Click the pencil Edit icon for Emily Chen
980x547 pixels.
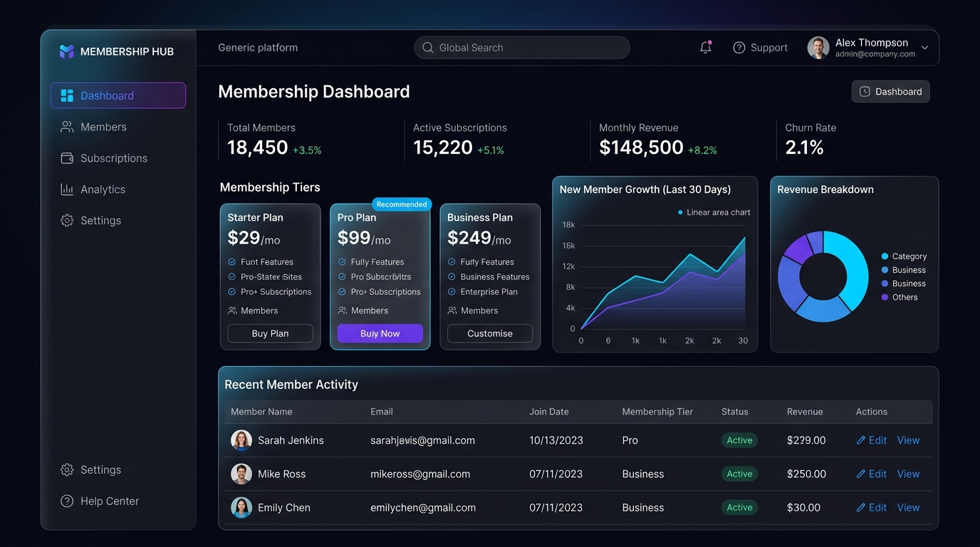click(861, 508)
